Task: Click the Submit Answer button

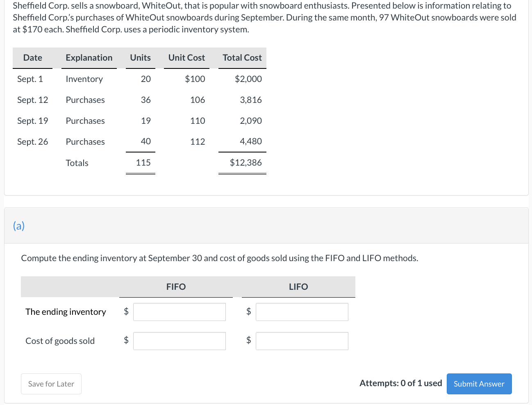Action: coord(479,384)
